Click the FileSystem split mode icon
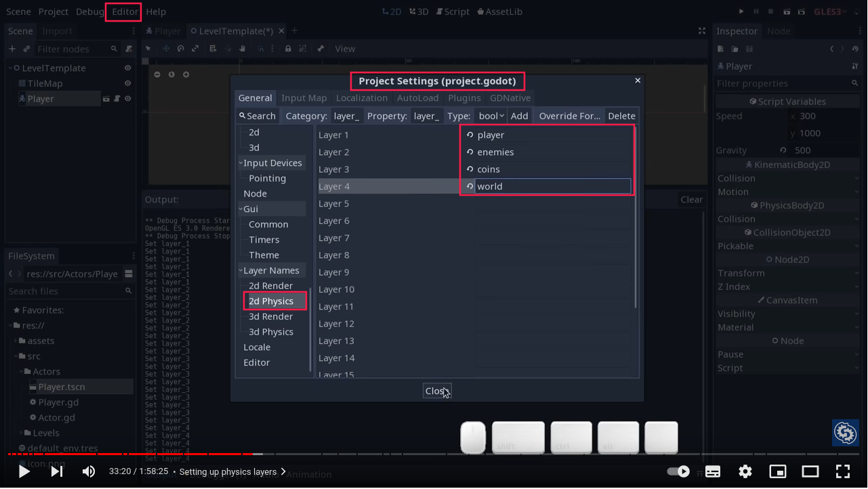Image resolution: width=868 pixels, height=489 pixels. pos(129,274)
